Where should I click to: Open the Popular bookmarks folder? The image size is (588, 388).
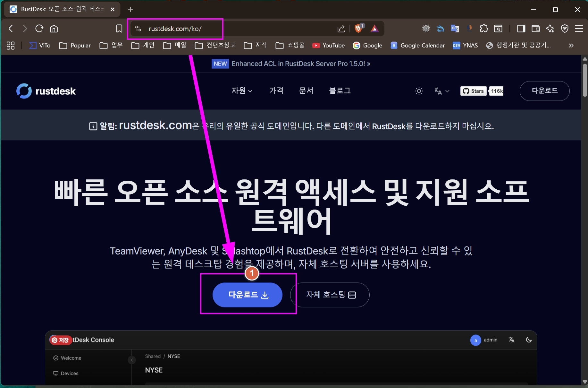coord(75,46)
